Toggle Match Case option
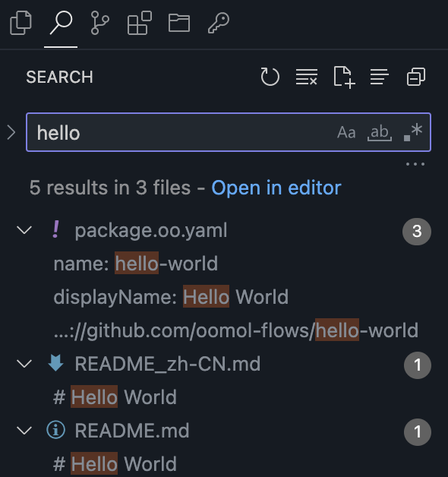The height and width of the screenshot is (477, 448). click(x=346, y=132)
